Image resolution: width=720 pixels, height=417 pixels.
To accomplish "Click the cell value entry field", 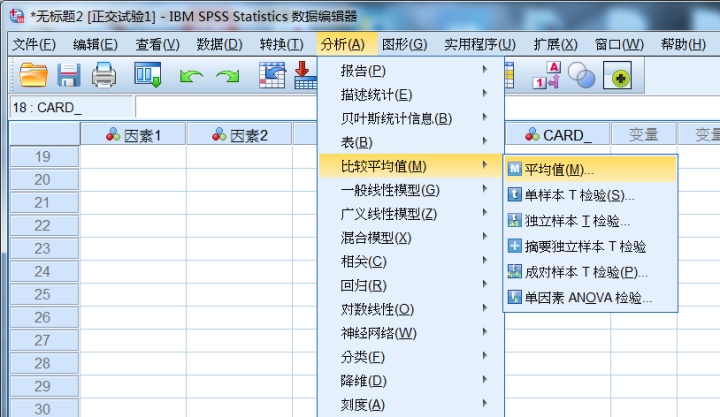I will 226,107.
